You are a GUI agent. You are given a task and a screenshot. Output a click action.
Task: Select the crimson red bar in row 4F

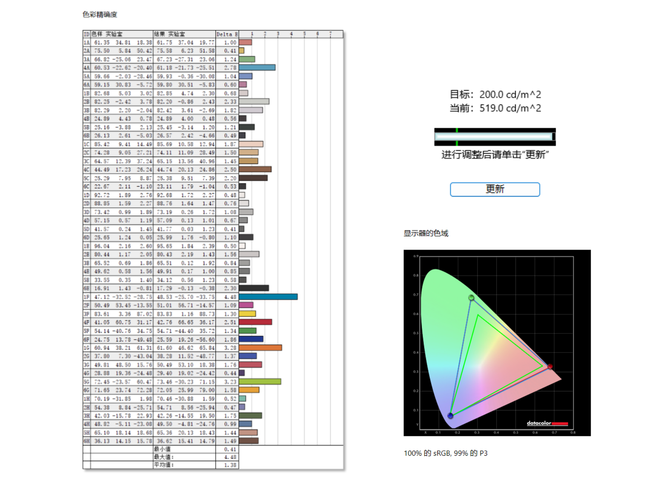255,322
